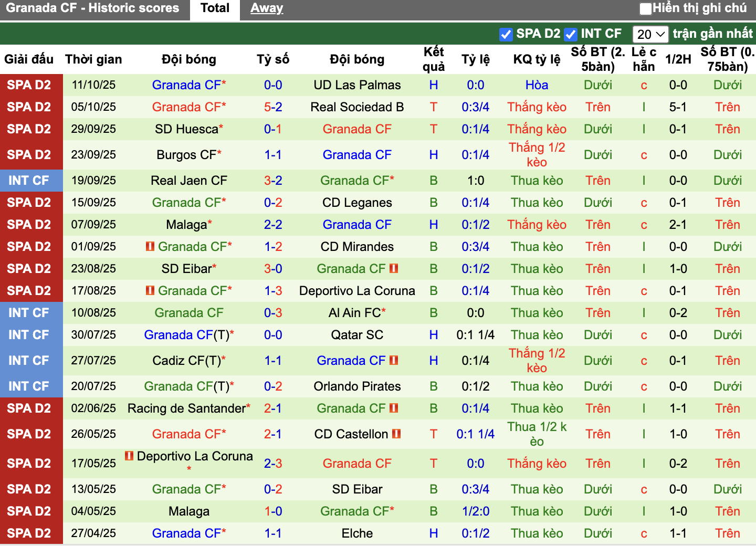The width and height of the screenshot is (756, 546).
Task: Click red card icon next to Granada CF on 02/06/25
Action: tap(394, 408)
